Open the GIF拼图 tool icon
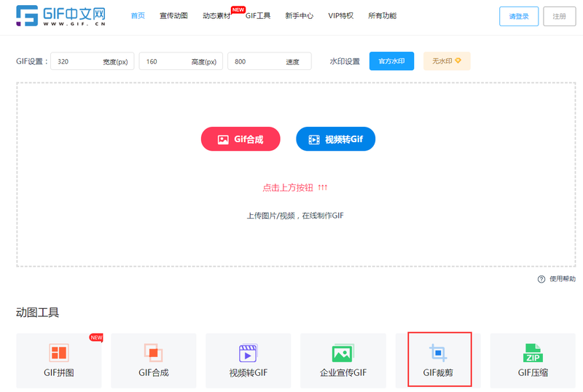The image size is (583, 392). (59, 353)
